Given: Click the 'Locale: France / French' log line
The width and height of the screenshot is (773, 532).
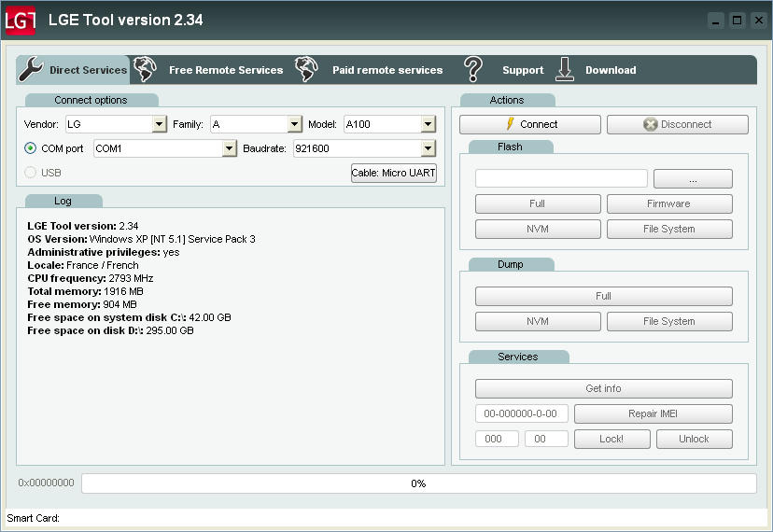Looking at the screenshot, I should click(83, 265).
